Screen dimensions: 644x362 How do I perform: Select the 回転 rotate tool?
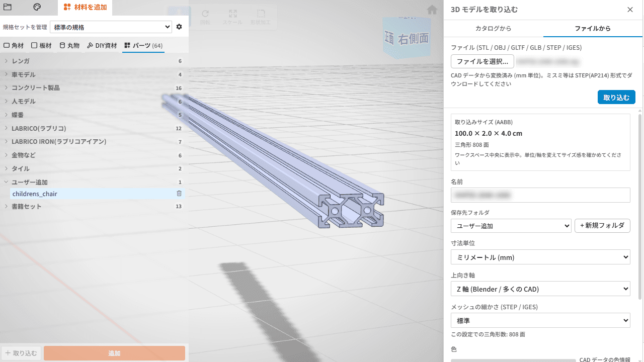pos(205,17)
